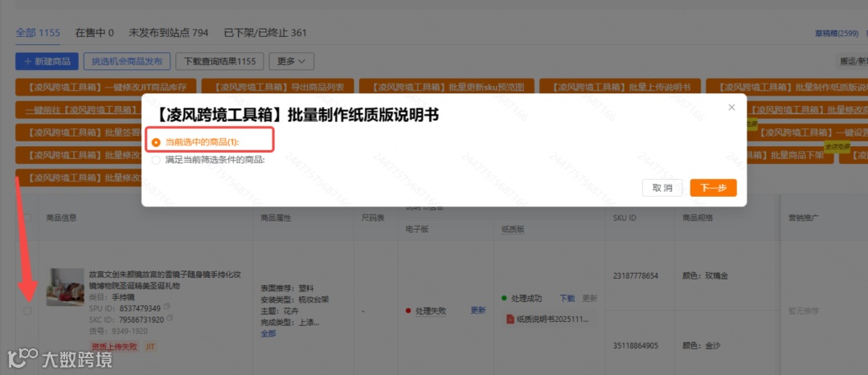Close the 批量制作纸质版说明书 dialog with X

731,108
